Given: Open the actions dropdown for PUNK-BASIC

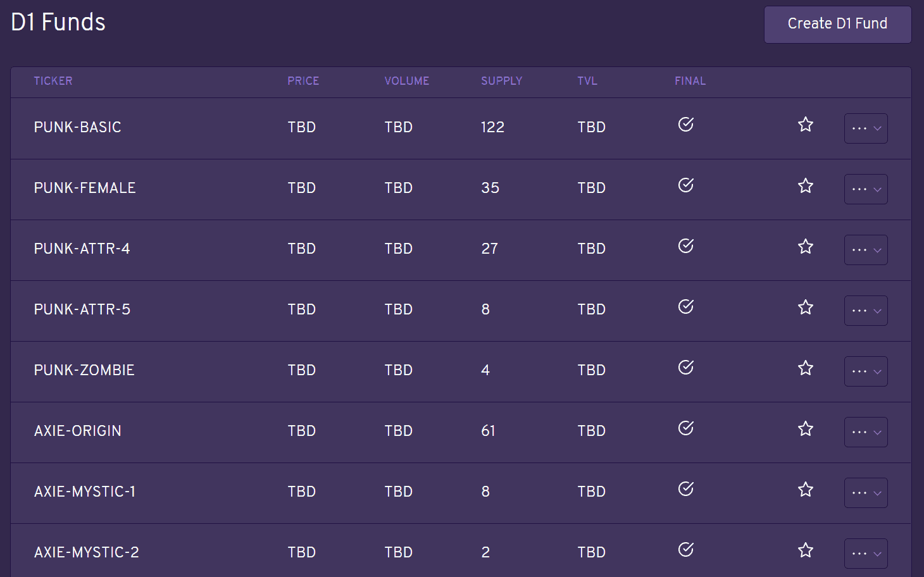Looking at the screenshot, I should pyautogui.click(x=866, y=128).
